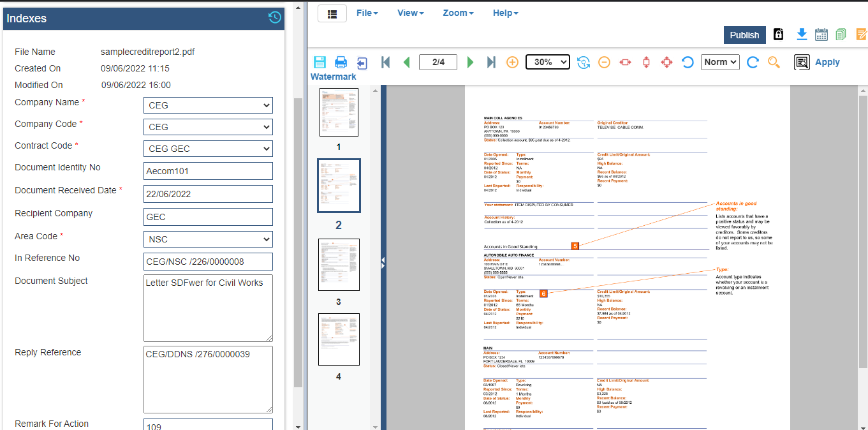Select page 3 thumbnail
This screenshot has height=430, width=868.
[339, 265]
